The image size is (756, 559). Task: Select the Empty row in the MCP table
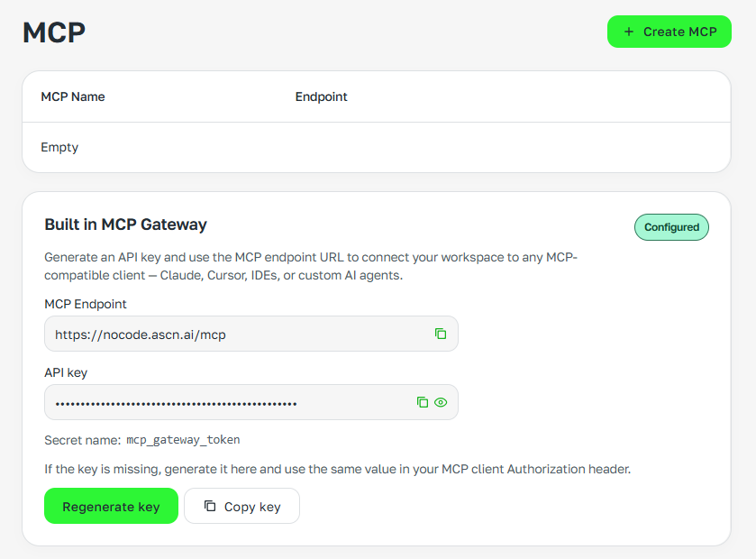pyautogui.click(x=60, y=147)
